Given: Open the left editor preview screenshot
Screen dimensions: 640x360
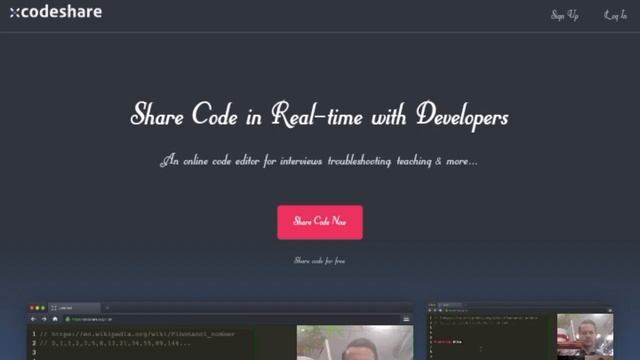Looking at the screenshot, I should (220, 331).
